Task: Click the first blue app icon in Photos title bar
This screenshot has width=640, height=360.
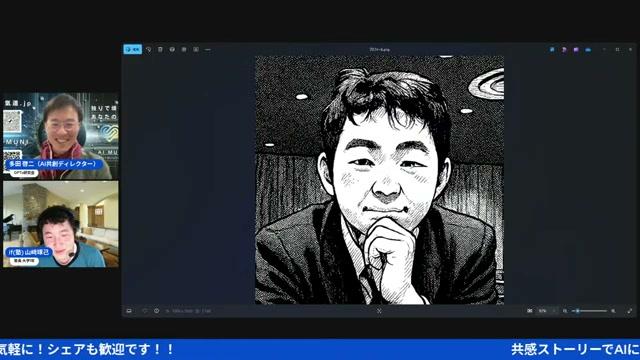Action: pyautogui.click(x=552, y=49)
